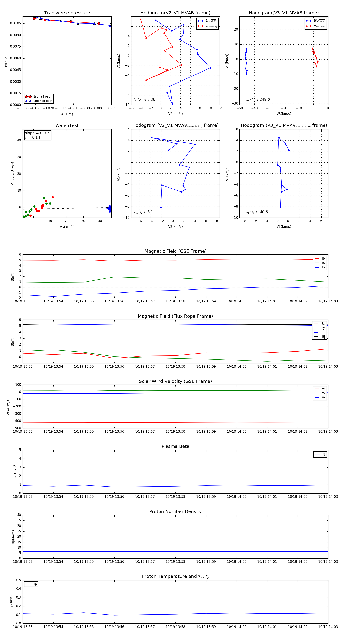Click the 'Proton Number Density' title

pos(175,511)
